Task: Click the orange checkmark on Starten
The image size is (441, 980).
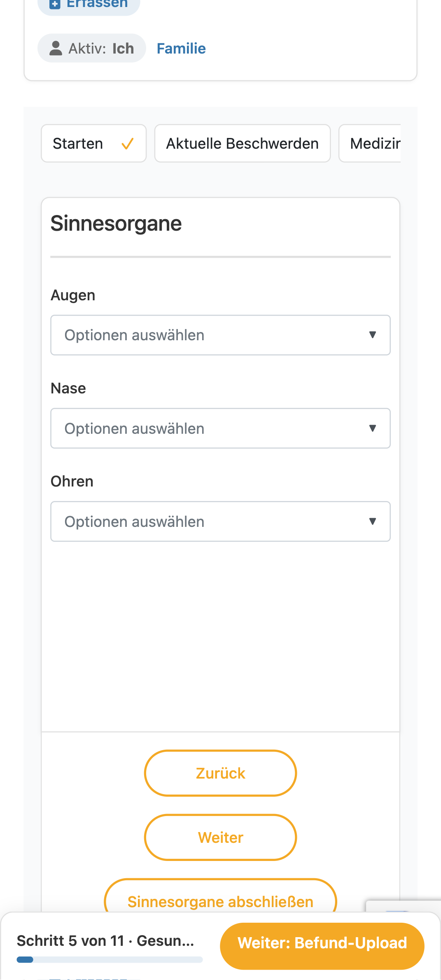Action: [128, 144]
